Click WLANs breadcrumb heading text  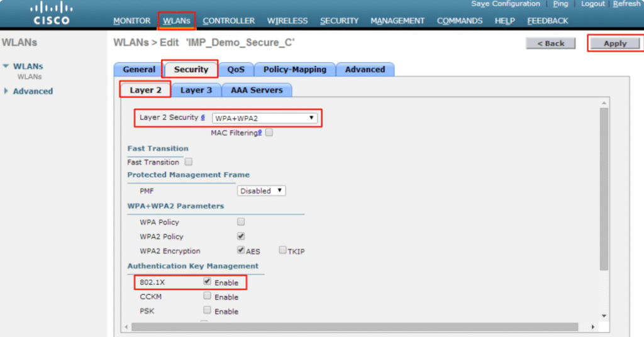click(x=204, y=43)
